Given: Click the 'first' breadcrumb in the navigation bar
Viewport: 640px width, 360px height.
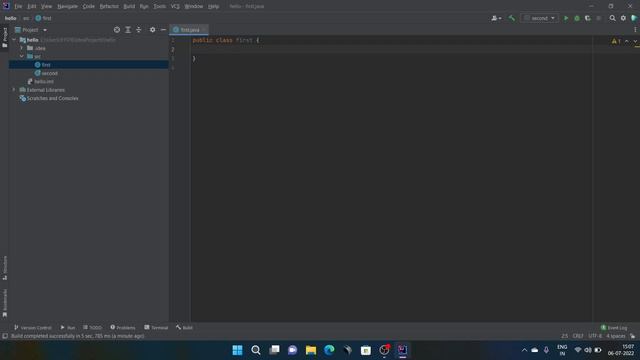Looking at the screenshot, I should pos(43,18).
